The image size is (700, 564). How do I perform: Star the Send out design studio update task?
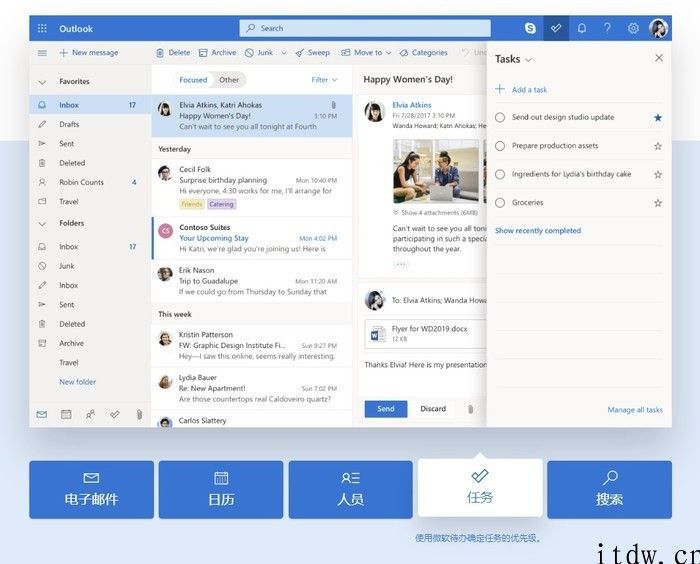658,118
